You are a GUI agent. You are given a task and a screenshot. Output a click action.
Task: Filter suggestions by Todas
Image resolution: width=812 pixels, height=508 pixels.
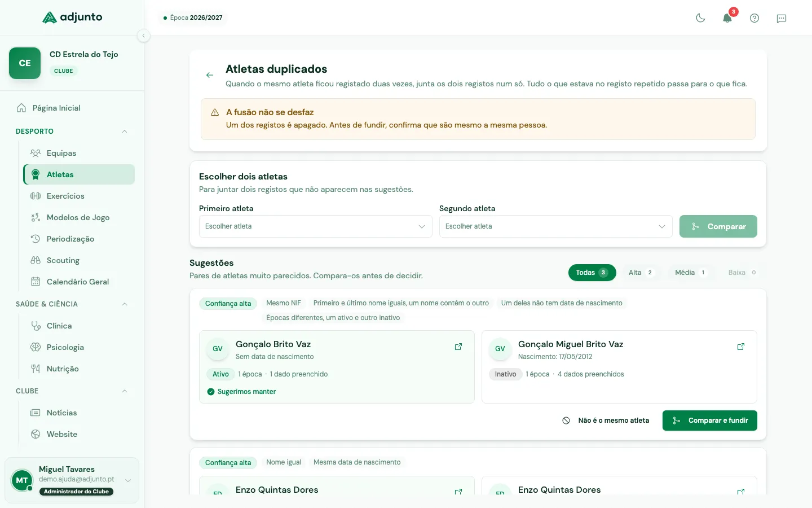(x=592, y=273)
